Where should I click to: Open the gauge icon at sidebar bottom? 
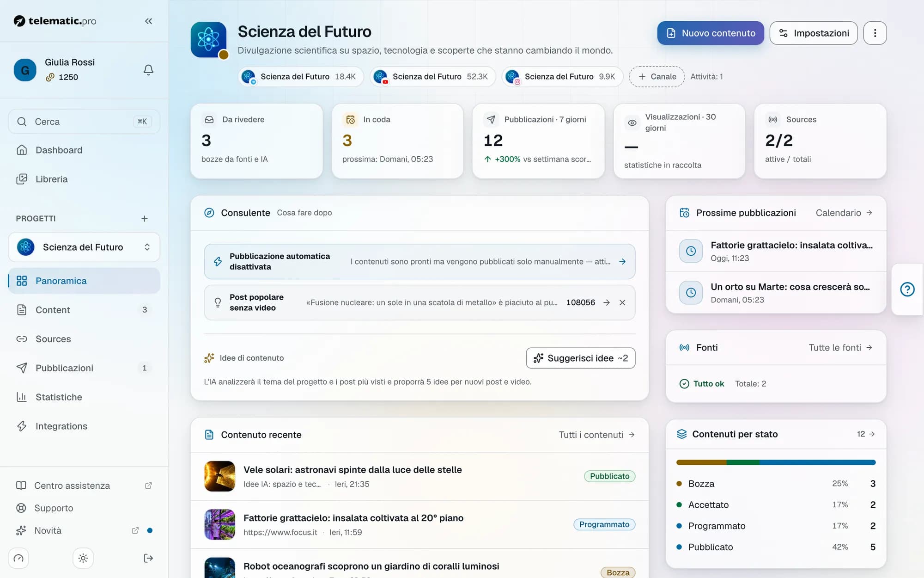point(18,558)
